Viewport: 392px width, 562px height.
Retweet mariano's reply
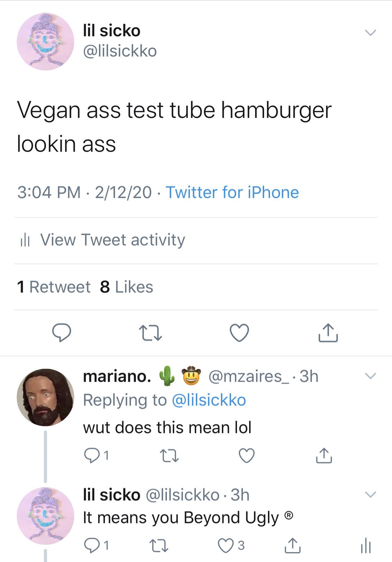point(169,455)
